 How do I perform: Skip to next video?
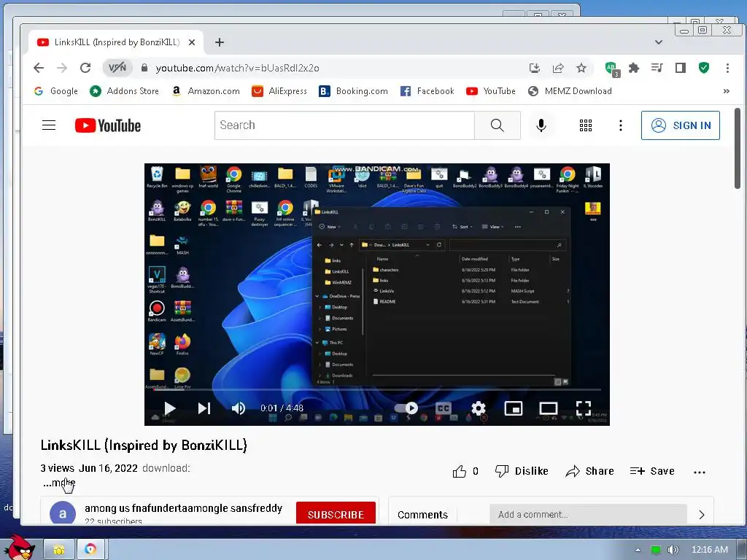[204, 408]
